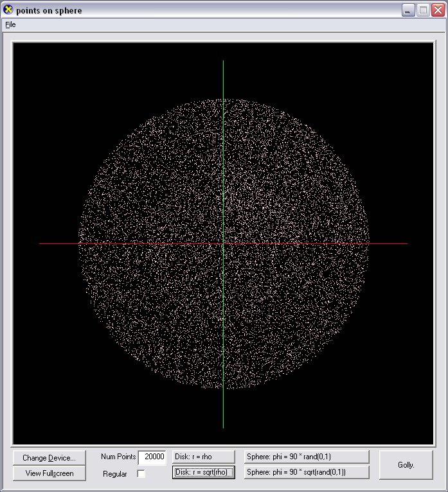
Task: Click the Change Device button
Action: tap(49, 458)
